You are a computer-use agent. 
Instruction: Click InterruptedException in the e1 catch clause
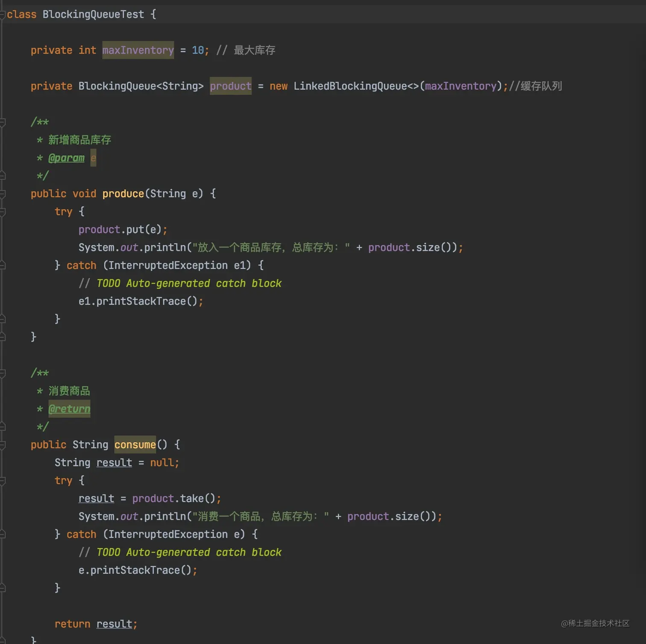point(168,266)
